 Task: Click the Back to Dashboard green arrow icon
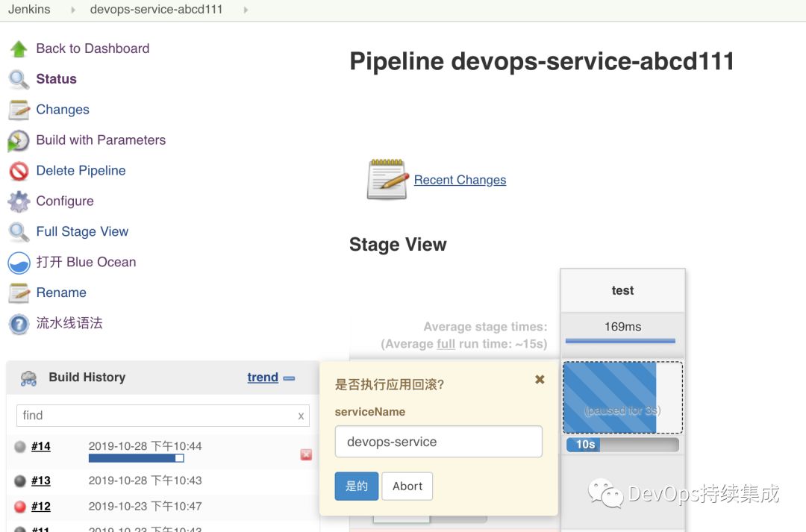pos(19,49)
